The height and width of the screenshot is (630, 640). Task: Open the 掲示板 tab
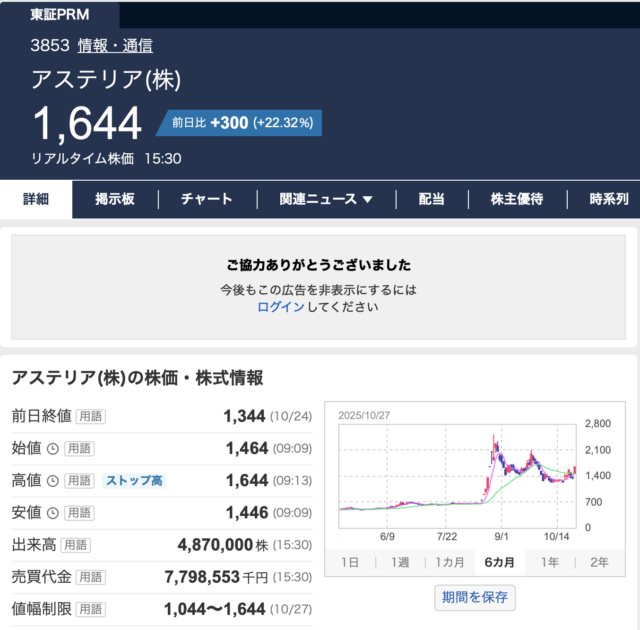click(115, 199)
